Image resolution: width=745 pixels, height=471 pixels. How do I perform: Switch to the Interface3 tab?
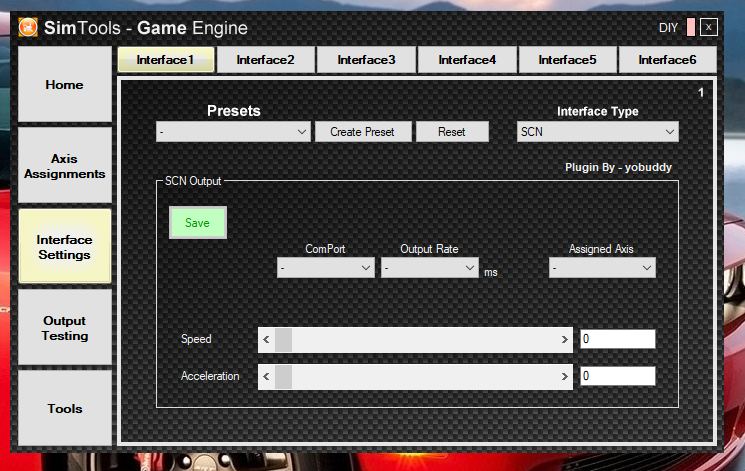click(x=366, y=60)
